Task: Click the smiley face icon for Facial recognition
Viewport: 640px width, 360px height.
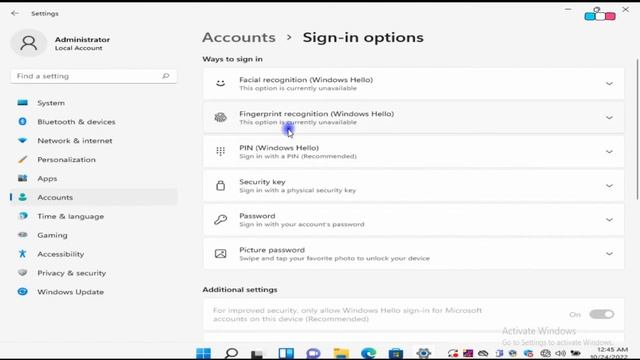Action: coord(220,84)
